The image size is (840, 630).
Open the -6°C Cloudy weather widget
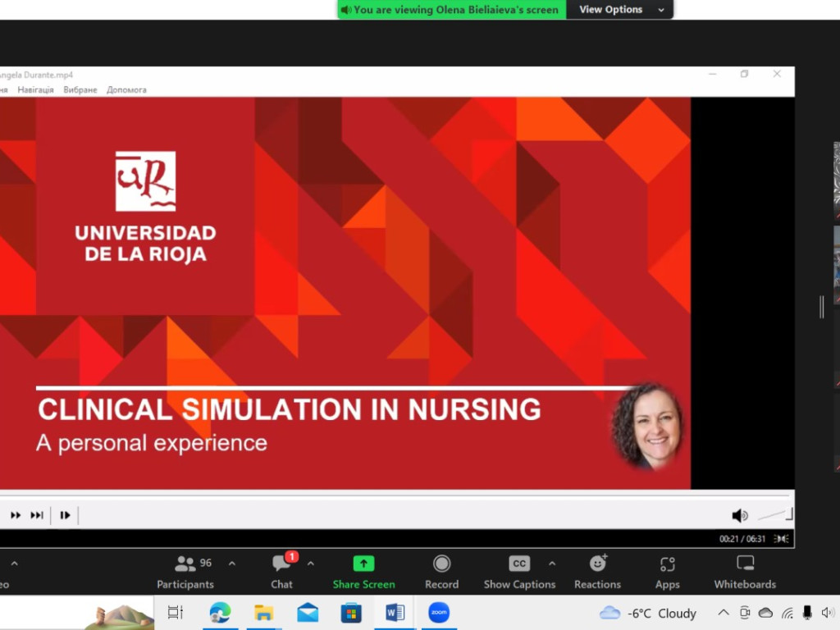click(647, 613)
